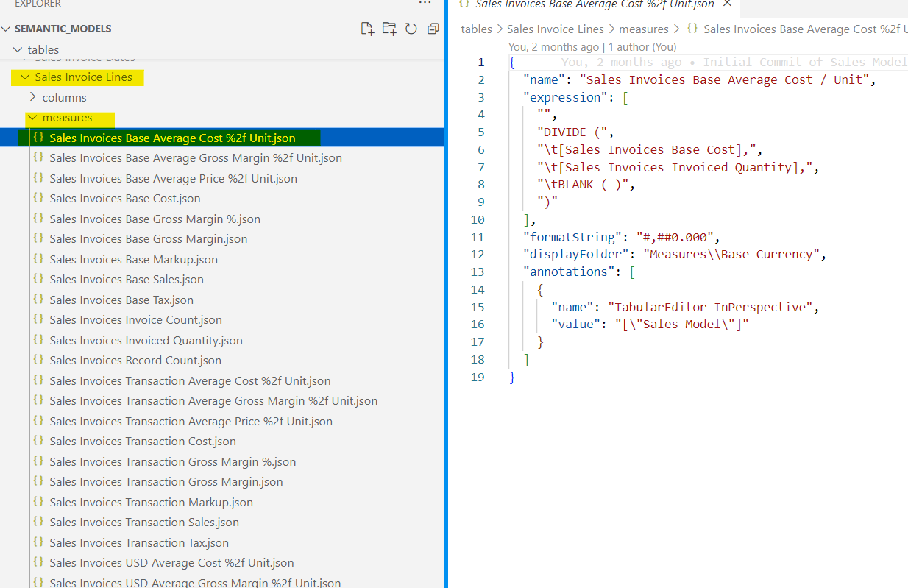Open the Explorer more actions ellipsis menu
This screenshot has width=908, height=588.
click(x=425, y=4)
